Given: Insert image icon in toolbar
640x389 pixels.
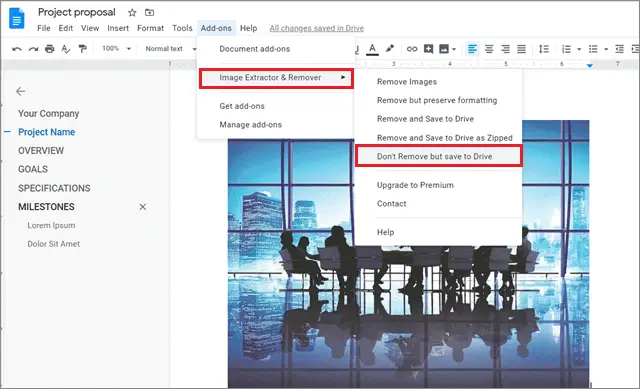Looking at the screenshot, I should pos(444,49).
